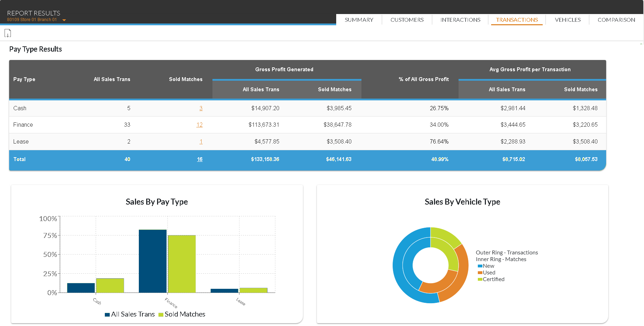The height and width of the screenshot is (326, 644).
Task: Go to the Interactions tab
Action: click(x=460, y=20)
